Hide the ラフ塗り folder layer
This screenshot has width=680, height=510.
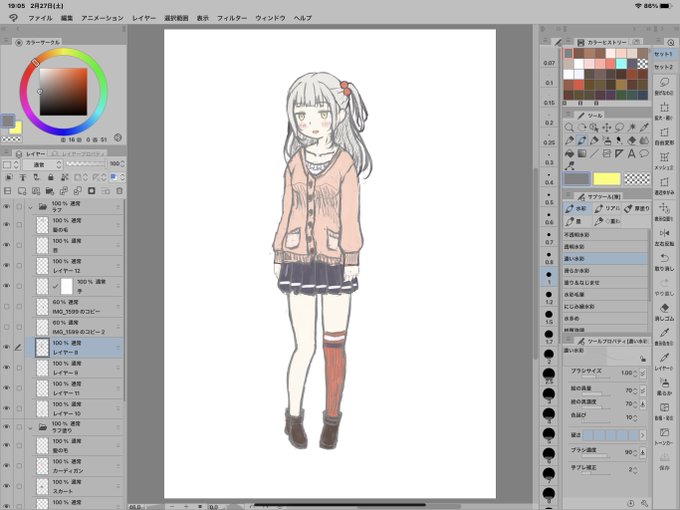(x=6, y=427)
